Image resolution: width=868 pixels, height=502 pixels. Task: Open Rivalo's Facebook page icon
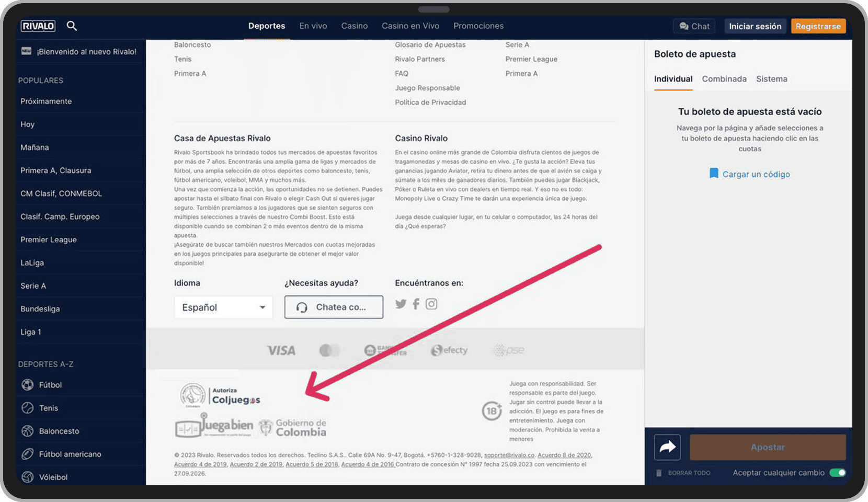tap(416, 304)
